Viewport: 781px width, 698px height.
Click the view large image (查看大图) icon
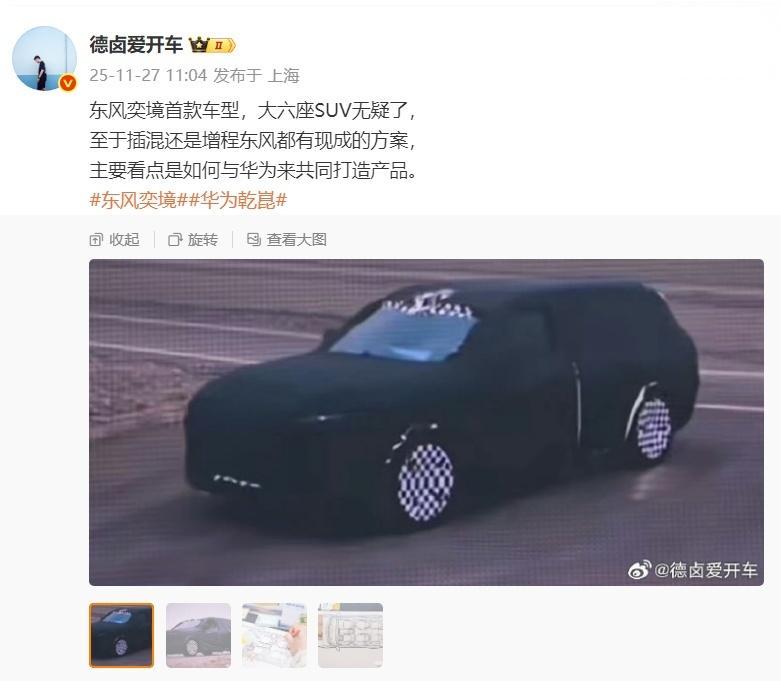[254, 240]
